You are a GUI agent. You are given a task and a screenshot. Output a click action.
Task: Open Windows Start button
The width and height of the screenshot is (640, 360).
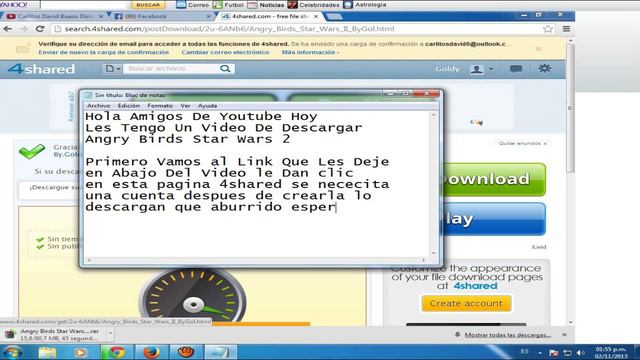[13, 352]
